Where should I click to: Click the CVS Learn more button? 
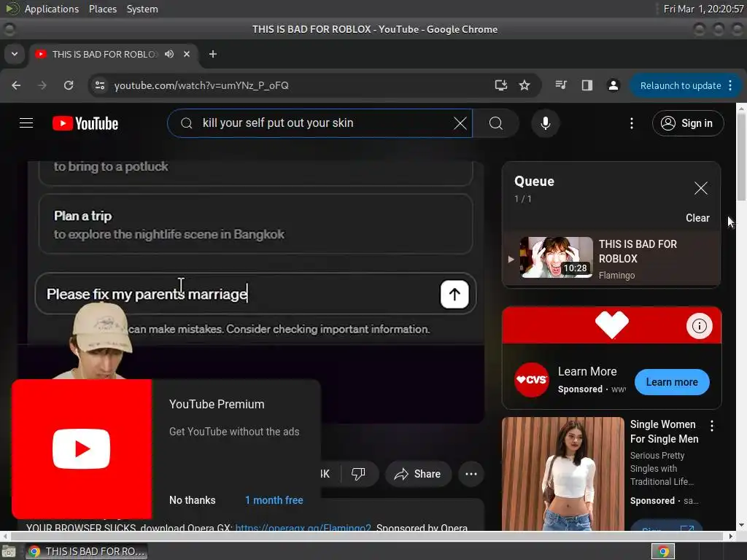pyautogui.click(x=672, y=382)
